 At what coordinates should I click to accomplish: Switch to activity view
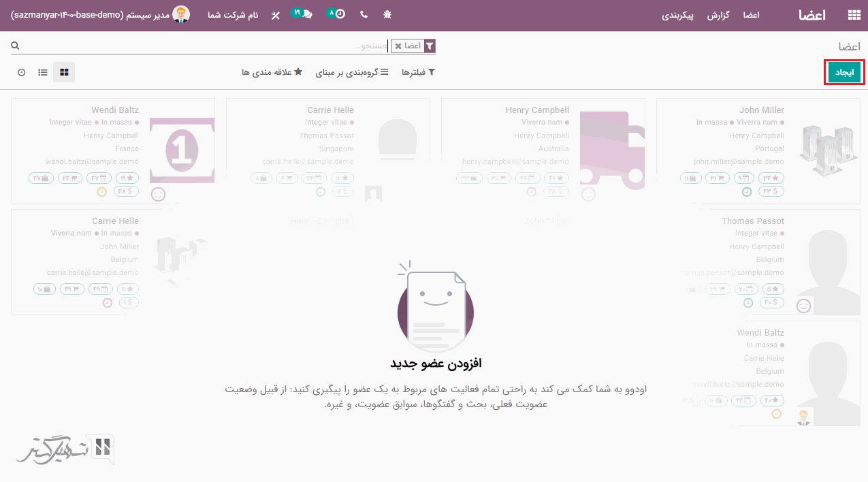coord(22,72)
